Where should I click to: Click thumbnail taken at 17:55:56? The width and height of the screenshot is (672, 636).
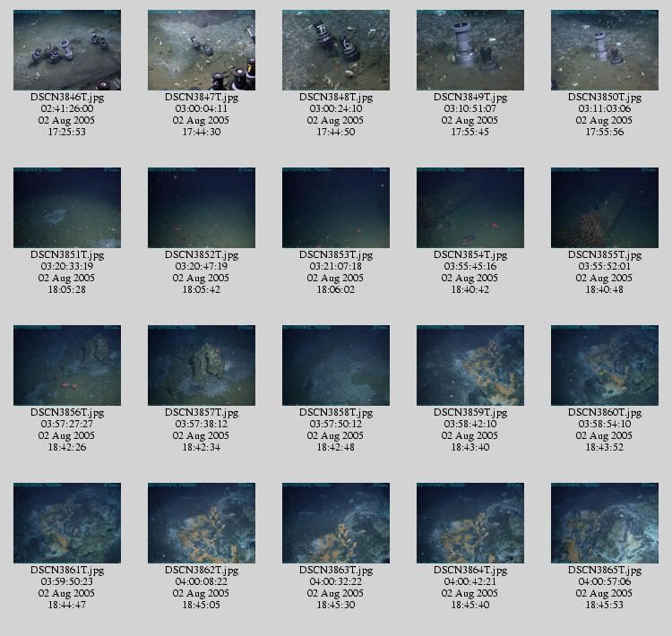[605, 50]
